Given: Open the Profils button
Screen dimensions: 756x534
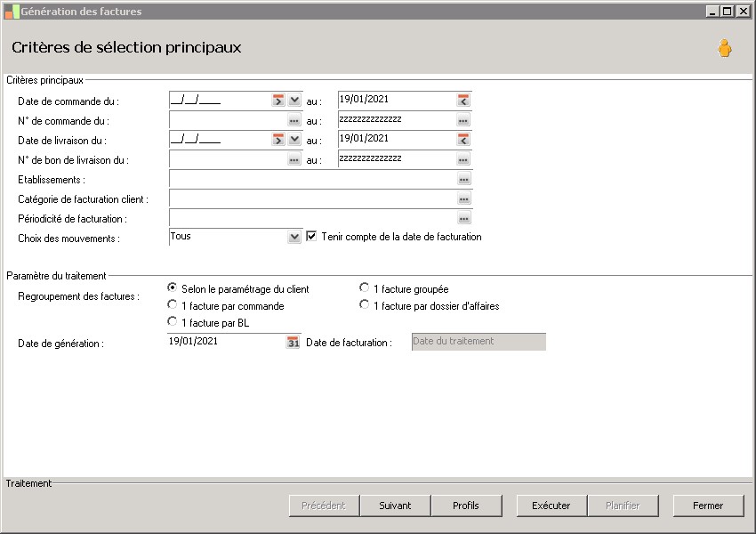Looking at the screenshot, I should [466, 506].
